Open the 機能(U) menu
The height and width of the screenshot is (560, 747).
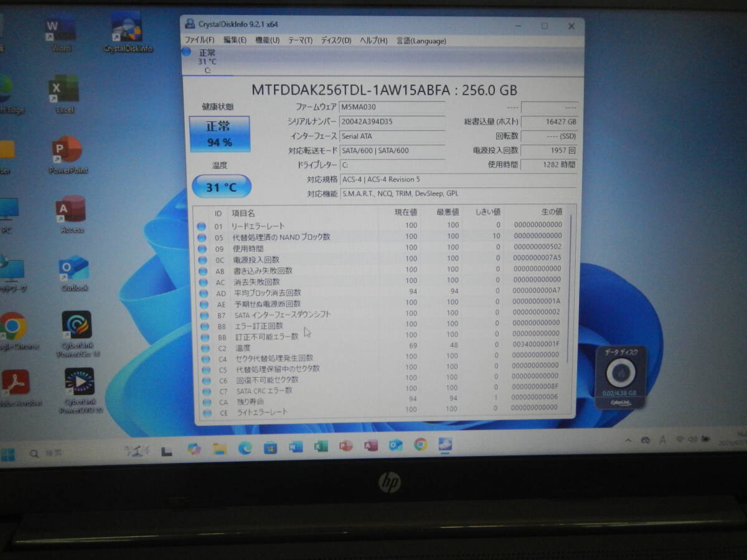(267, 40)
